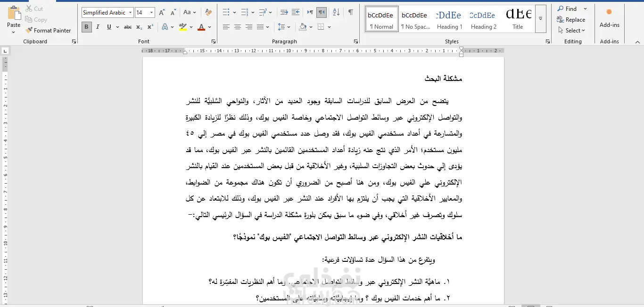Open the Styles pane launcher
644x307 pixels.
(x=547, y=41)
